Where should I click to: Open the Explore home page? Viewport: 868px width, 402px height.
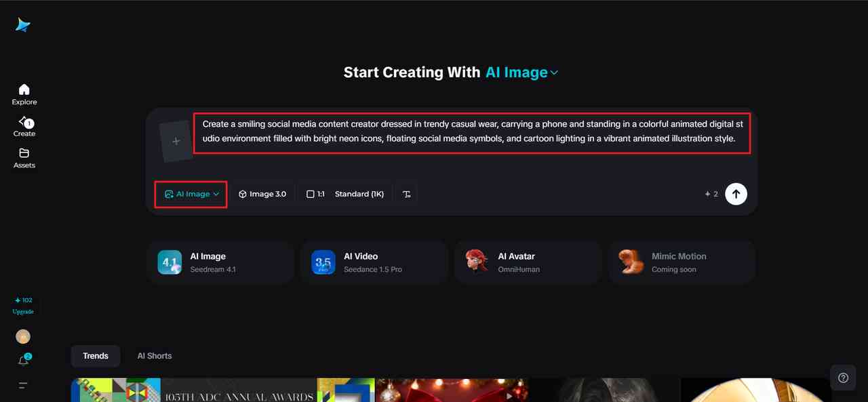pyautogui.click(x=24, y=94)
